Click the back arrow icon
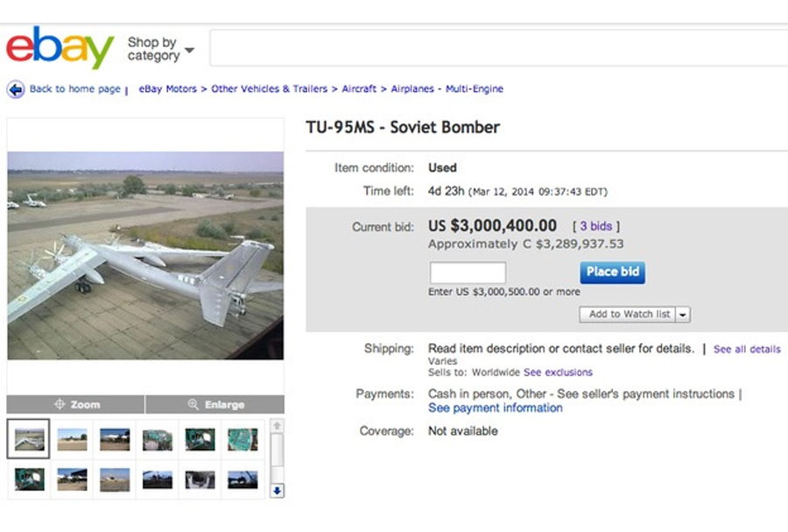The image size is (788, 532). pos(16,89)
